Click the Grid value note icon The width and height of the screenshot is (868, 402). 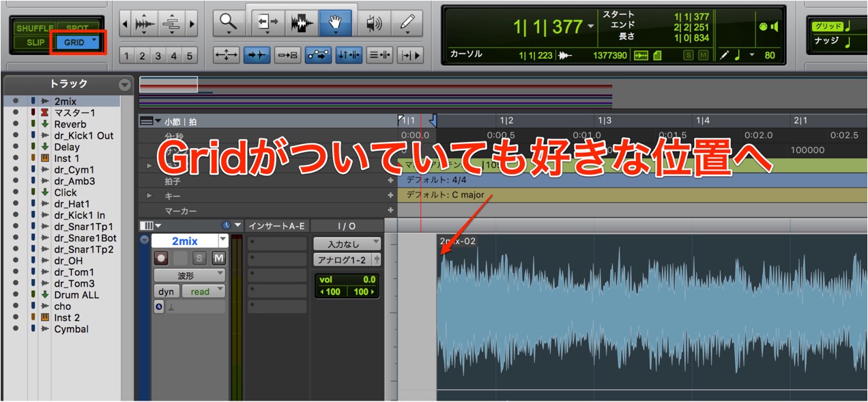click(848, 26)
